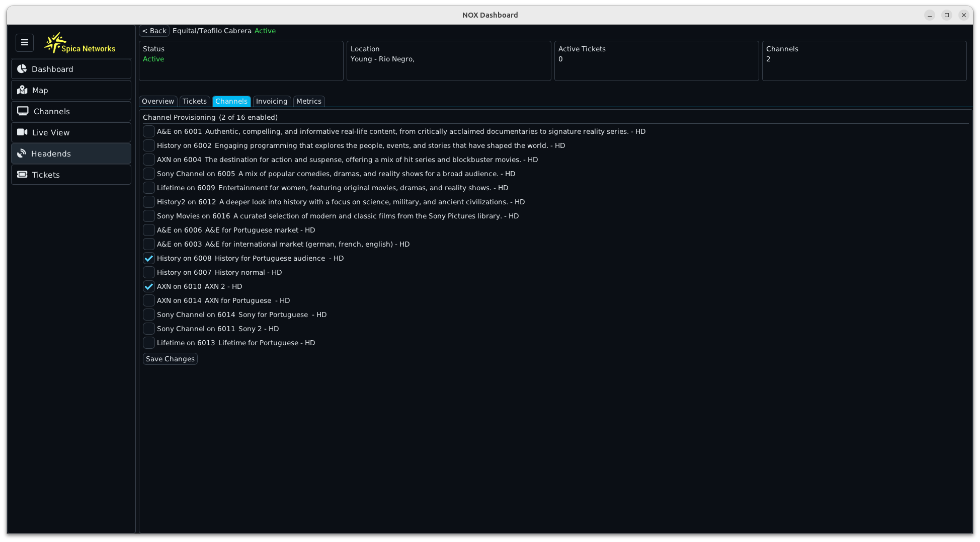Click "Lifetime for Portuguese - HD" text
The image size is (980, 542).
tap(267, 343)
